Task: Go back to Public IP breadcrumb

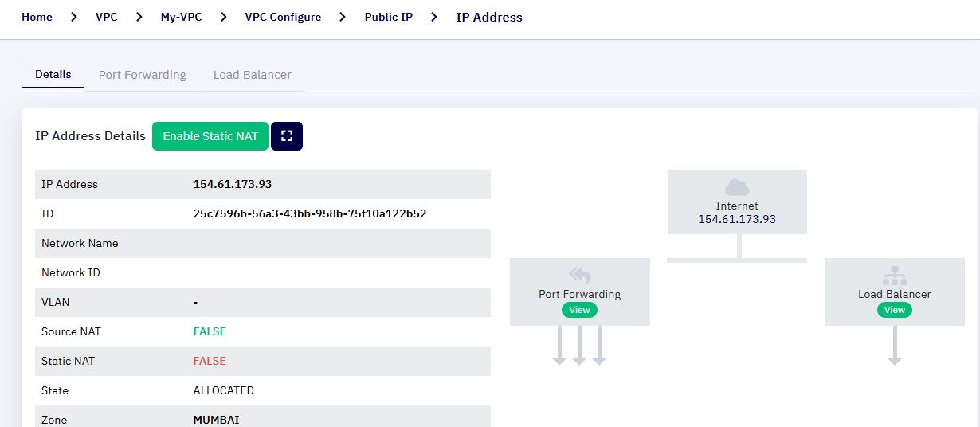Action: (389, 17)
